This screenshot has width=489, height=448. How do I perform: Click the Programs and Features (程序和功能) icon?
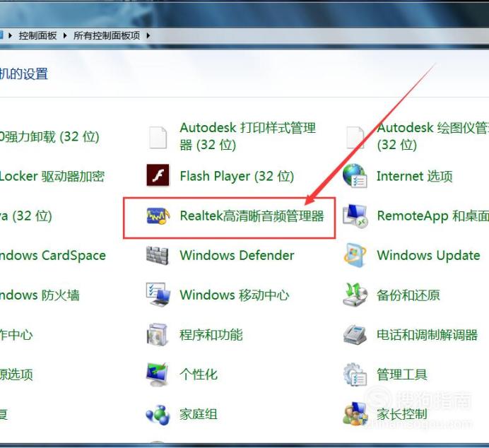point(158,334)
